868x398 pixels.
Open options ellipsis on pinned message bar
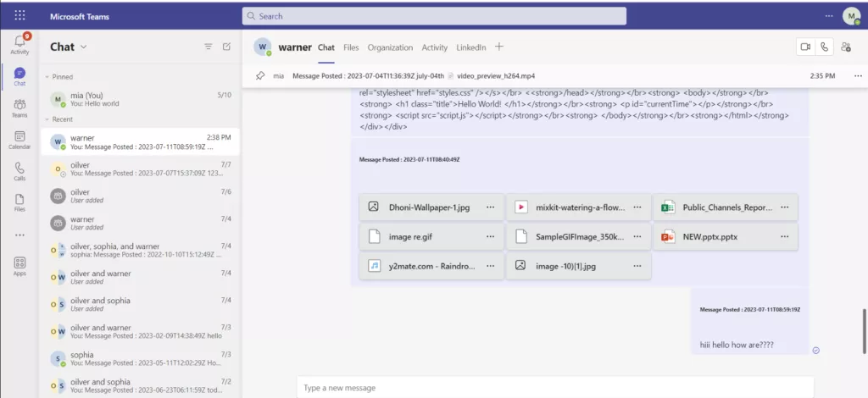858,75
